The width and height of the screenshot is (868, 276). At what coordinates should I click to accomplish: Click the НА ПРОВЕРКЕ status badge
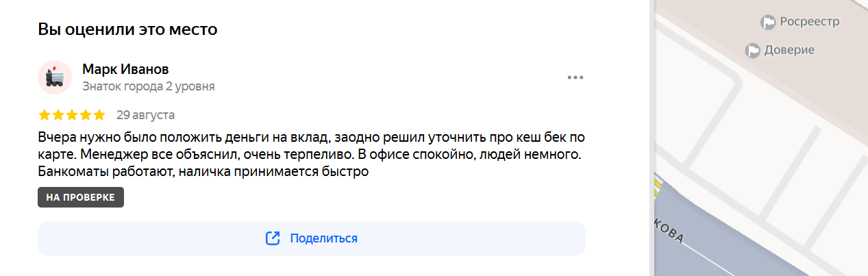tap(81, 197)
